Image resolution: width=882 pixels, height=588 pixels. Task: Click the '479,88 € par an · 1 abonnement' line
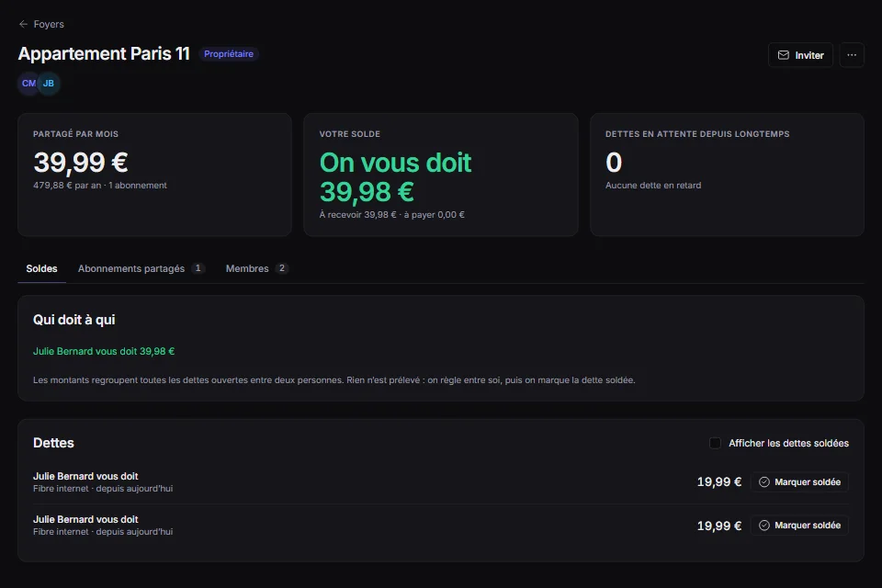[x=100, y=185]
